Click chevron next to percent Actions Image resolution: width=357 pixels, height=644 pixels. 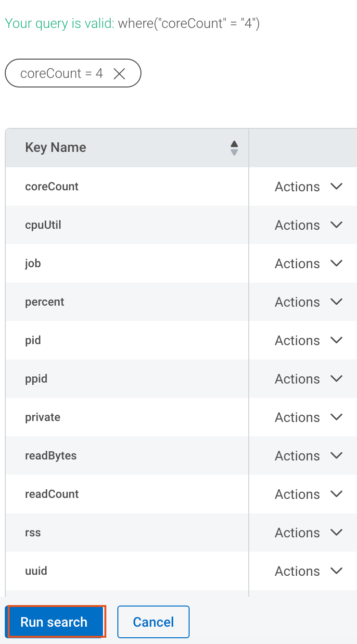tap(337, 302)
